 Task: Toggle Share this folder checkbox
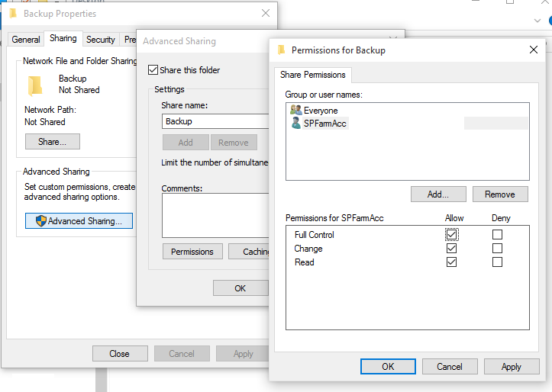pos(153,69)
